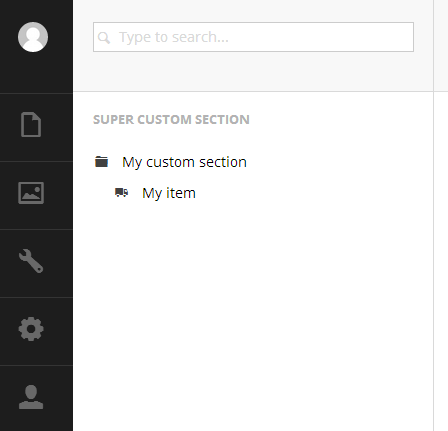448x431 pixels.
Task: Click the Type to search placeholder text
Action: pyautogui.click(x=174, y=37)
